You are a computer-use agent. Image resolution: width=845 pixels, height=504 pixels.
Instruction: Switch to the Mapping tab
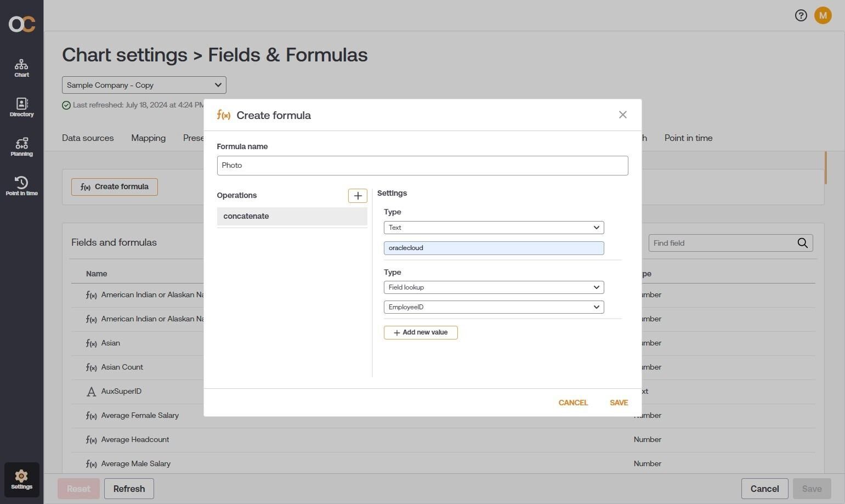[148, 138]
